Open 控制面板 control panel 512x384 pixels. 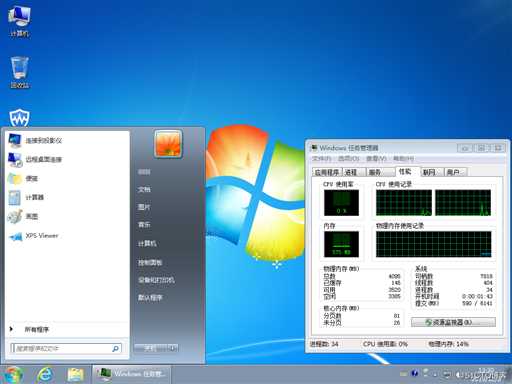150,262
